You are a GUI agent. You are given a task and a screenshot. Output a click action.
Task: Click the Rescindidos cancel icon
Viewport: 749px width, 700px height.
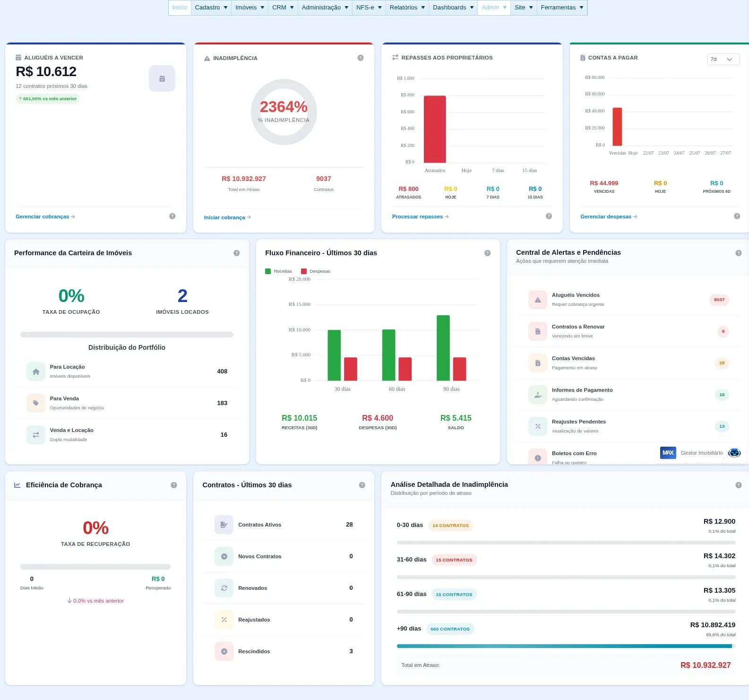click(224, 651)
